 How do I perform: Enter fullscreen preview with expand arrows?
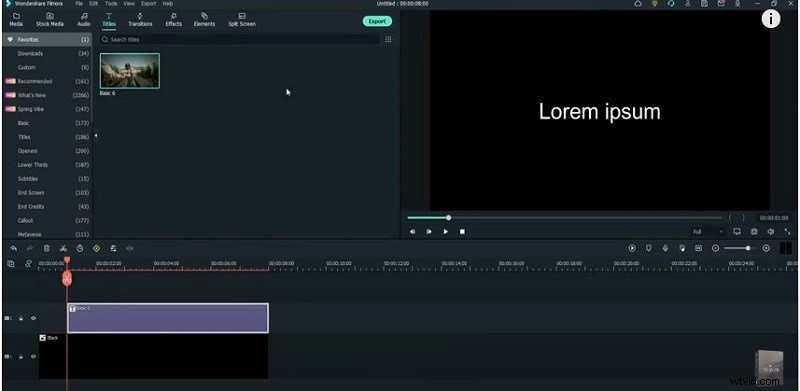click(x=787, y=232)
